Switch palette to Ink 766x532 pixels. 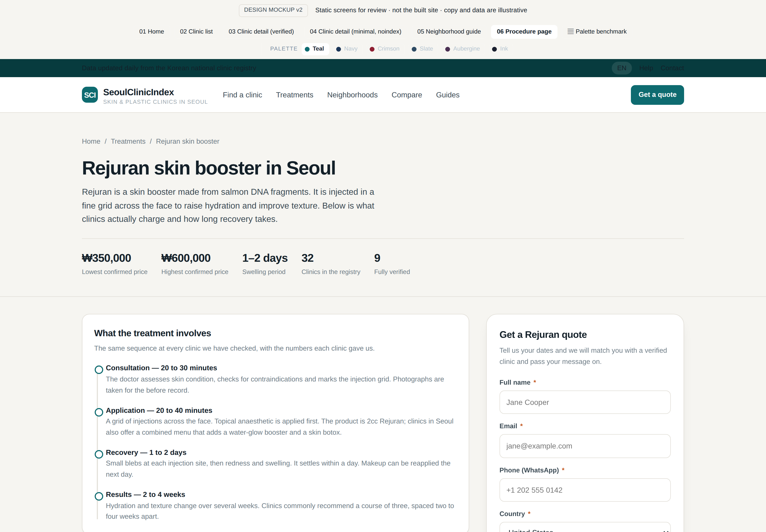point(500,49)
